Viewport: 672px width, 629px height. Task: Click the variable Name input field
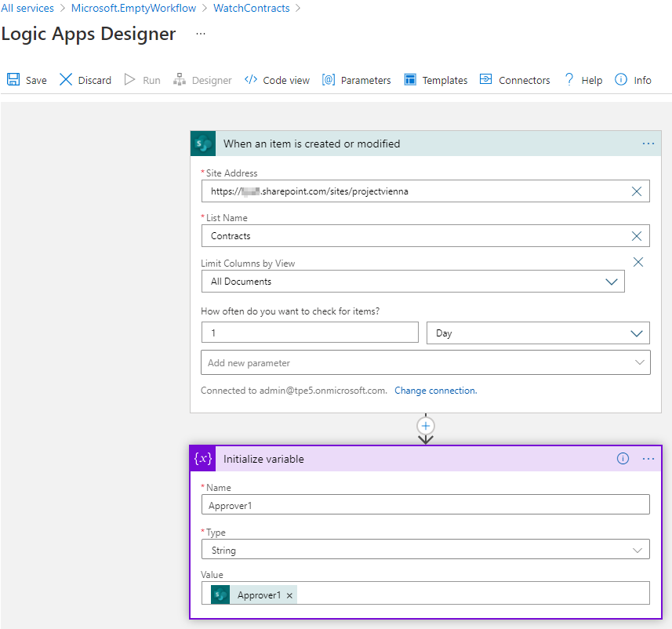click(425, 506)
